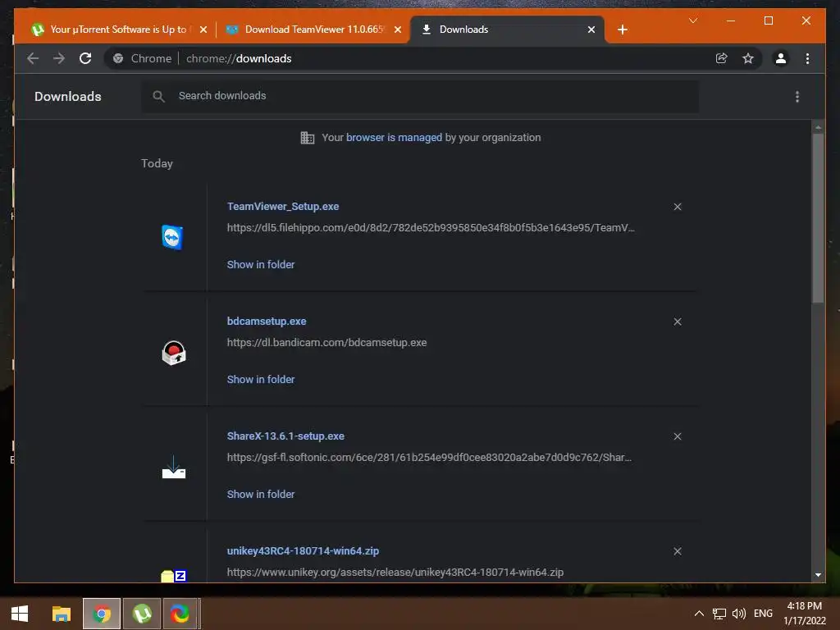
Task: Click the filehippo source URL for TeamViewer
Action: click(431, 228)
